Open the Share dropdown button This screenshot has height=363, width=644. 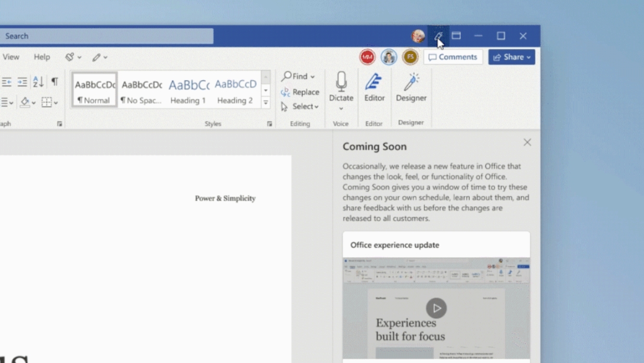tap(511, 57)
